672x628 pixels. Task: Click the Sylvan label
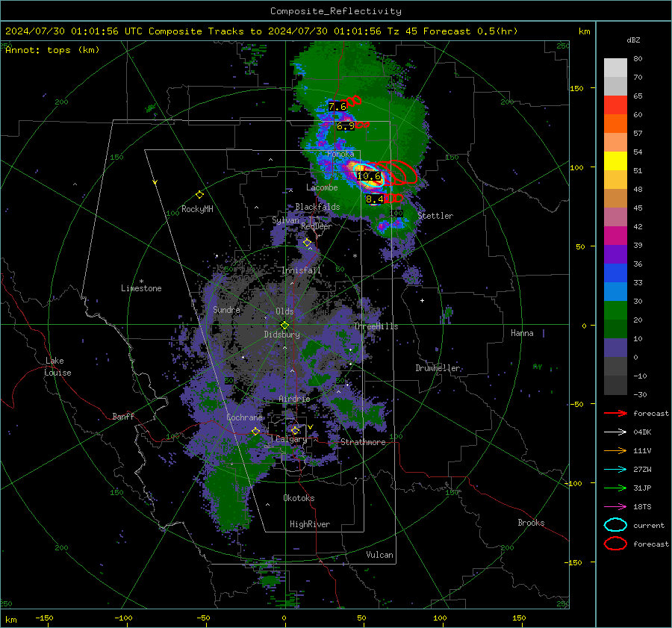[285, 220]
